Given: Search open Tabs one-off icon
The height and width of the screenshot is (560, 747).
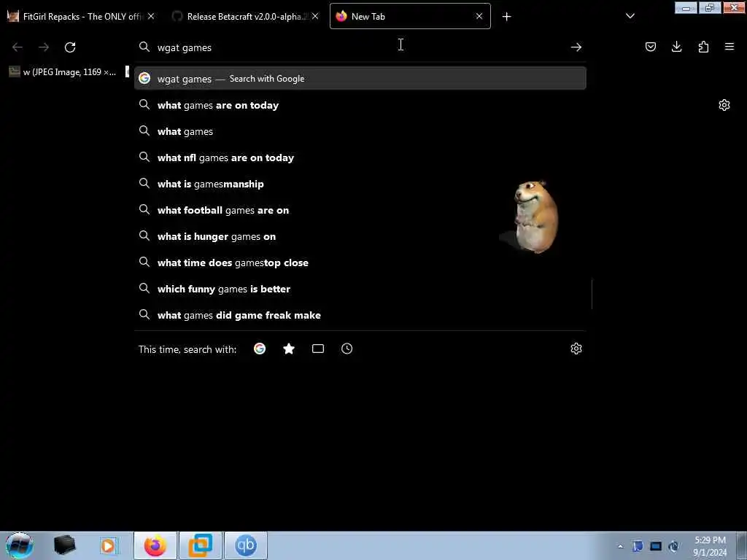Looking at the screenshot, I should [x=318, y=349].
